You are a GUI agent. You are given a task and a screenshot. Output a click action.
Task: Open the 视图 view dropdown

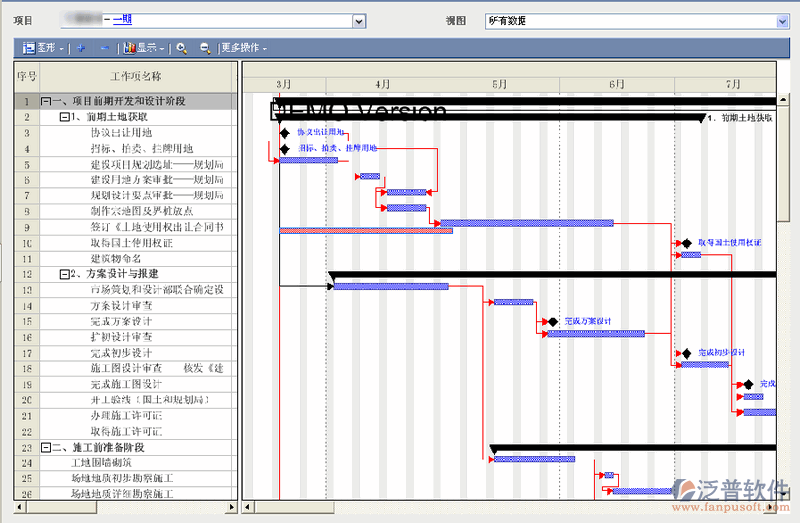(x=782, y=21)
